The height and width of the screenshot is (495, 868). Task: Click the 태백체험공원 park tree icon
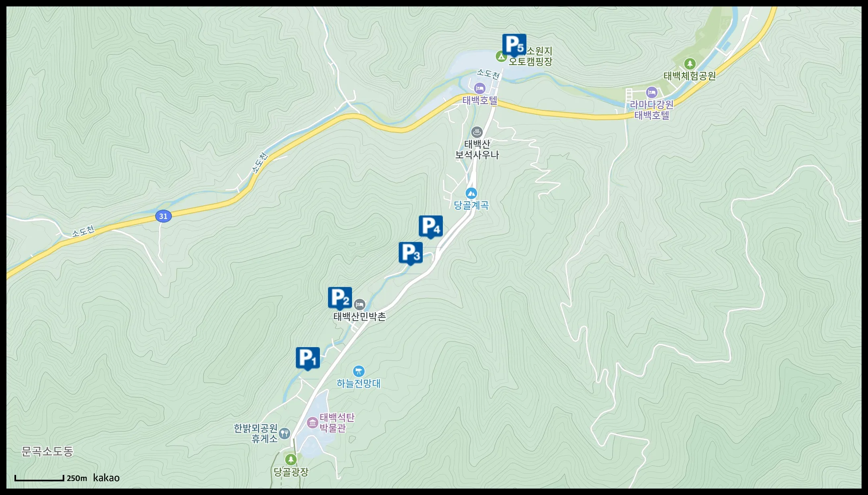pyautogui.click(x=690, y=63)
